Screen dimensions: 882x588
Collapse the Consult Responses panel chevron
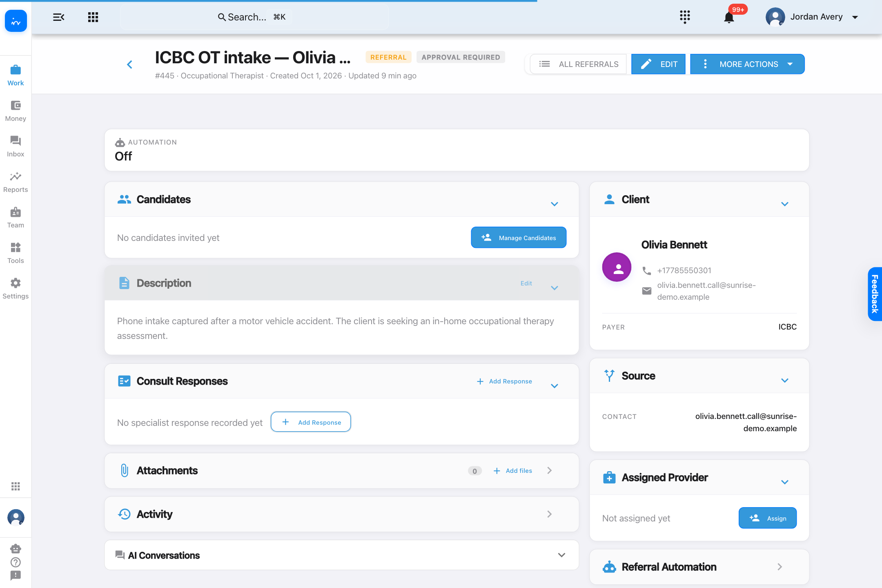554,386
